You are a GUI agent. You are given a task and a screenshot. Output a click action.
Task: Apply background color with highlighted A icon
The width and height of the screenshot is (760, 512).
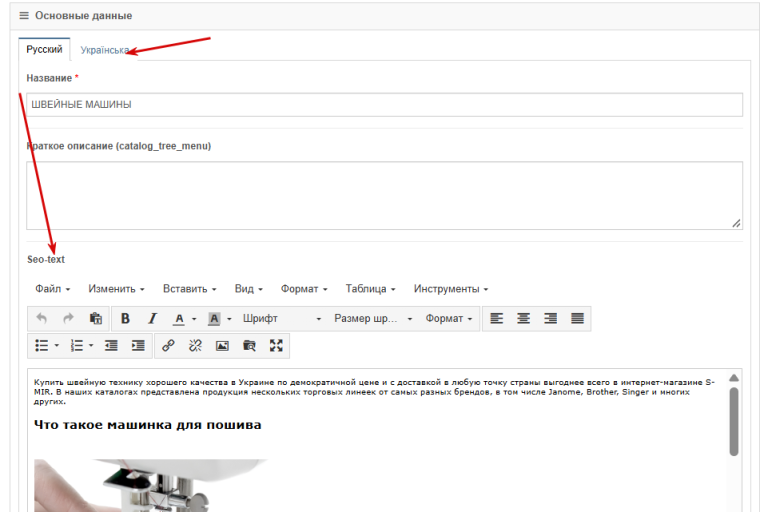(x=214, y=319)
